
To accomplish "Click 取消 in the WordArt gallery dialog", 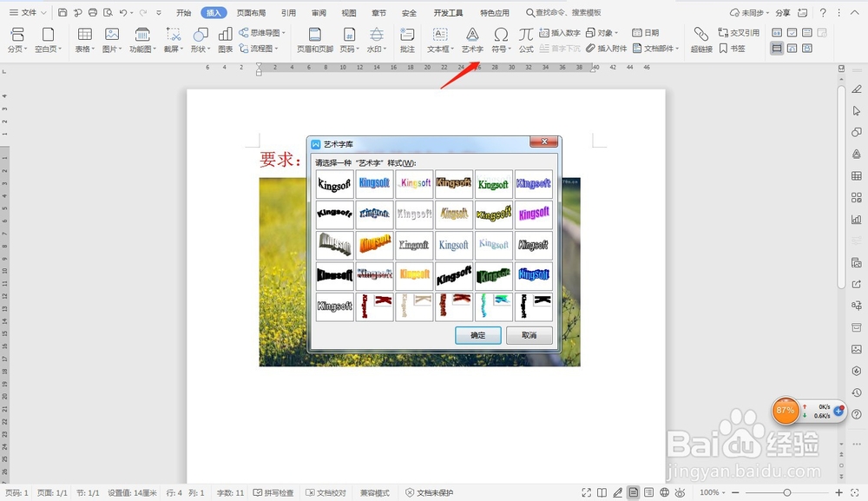I will 529,335.
